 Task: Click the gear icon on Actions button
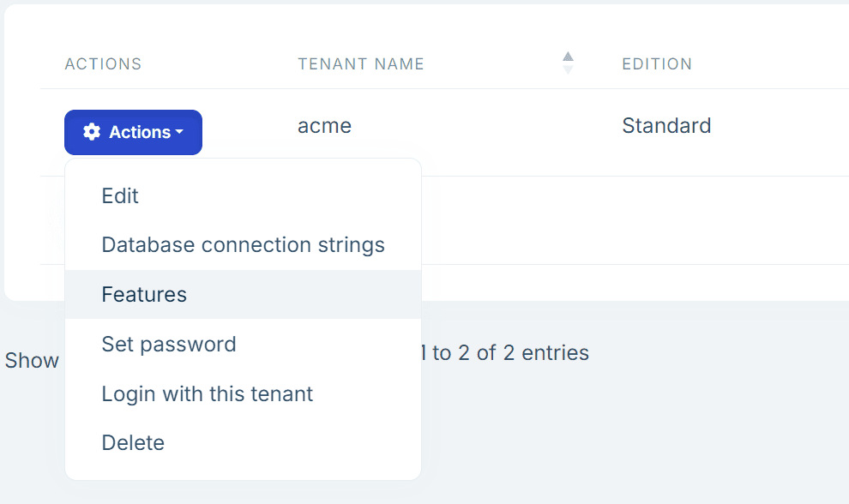point(91,133)
